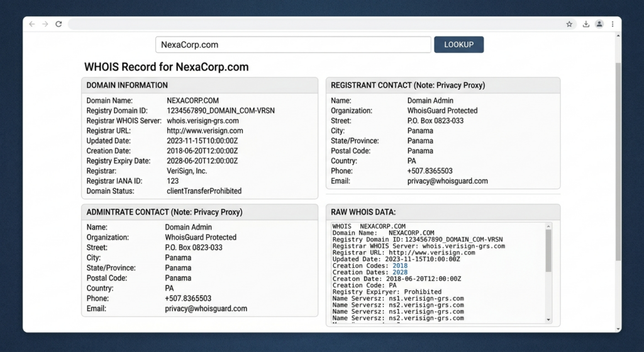Viewport: 644px width, 352px height.
Task: Click the Updated Date value 2023-11-15T10:00:00Z
Action: coord(202,141)
